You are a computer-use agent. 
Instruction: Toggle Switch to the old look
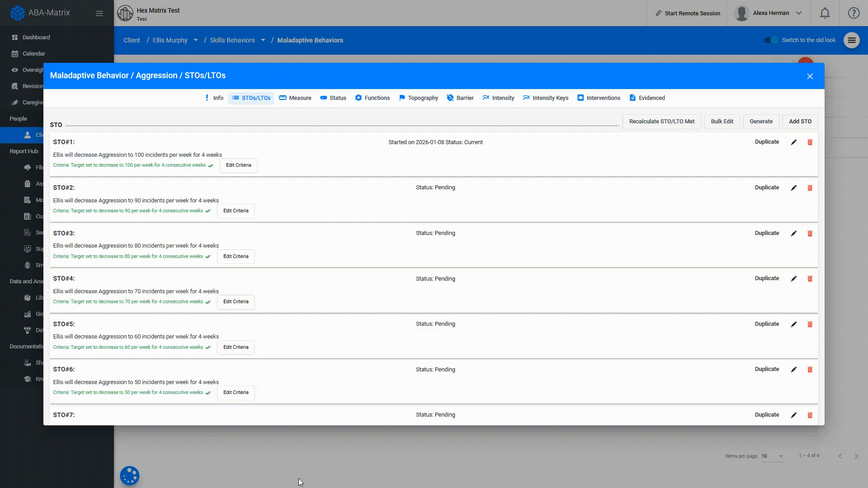point(771,40)
